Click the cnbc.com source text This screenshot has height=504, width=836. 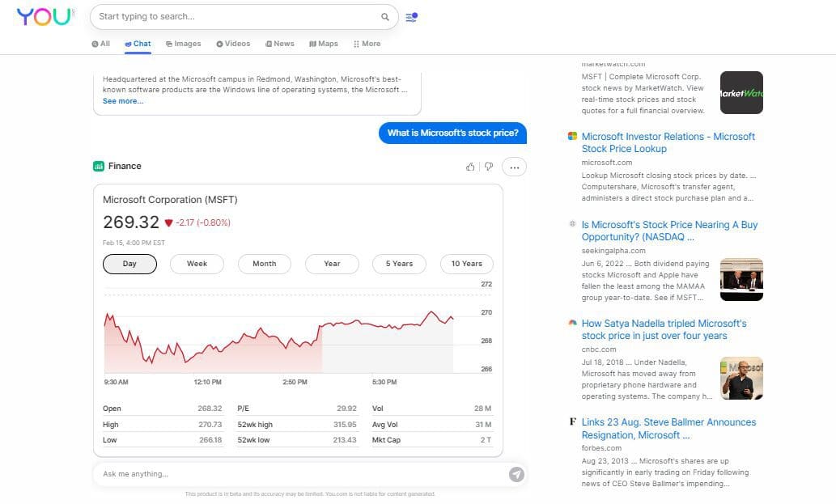point(599,349)
